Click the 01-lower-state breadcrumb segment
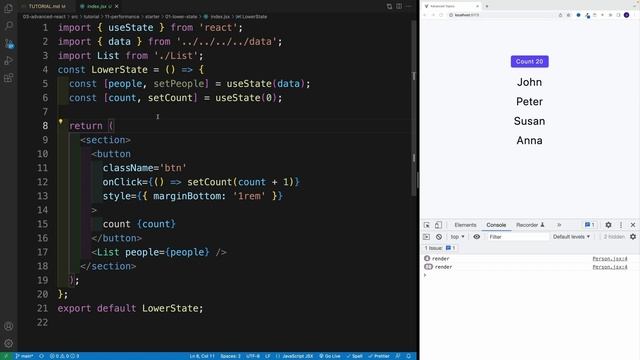This screenshot has width=640, height=360. click(x=181, y=17)
